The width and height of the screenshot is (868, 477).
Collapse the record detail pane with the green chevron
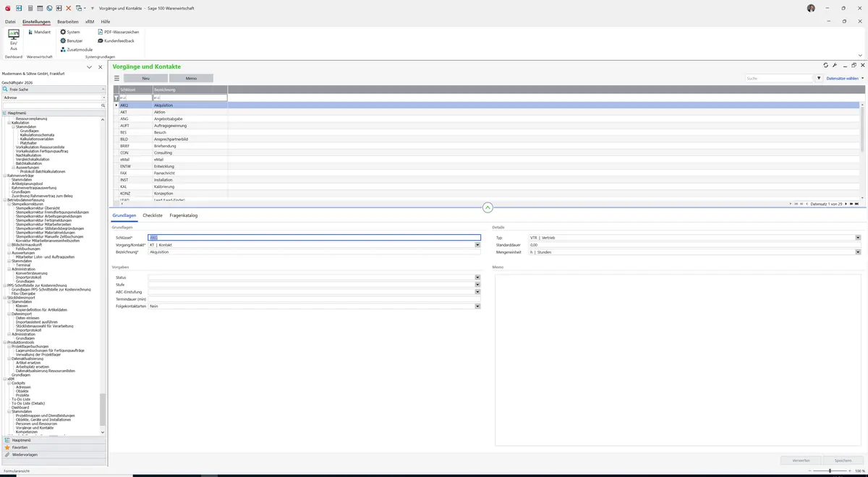pos(488,207)
